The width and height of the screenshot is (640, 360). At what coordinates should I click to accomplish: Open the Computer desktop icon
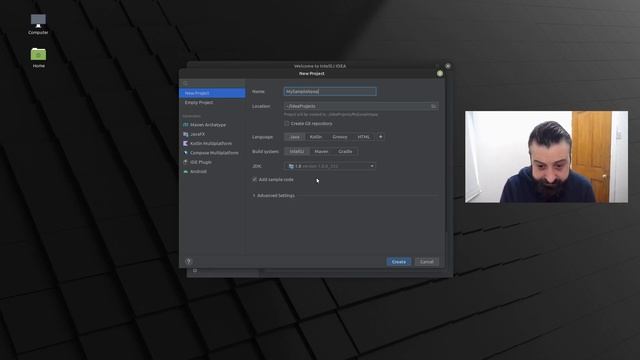coord(38,24)
